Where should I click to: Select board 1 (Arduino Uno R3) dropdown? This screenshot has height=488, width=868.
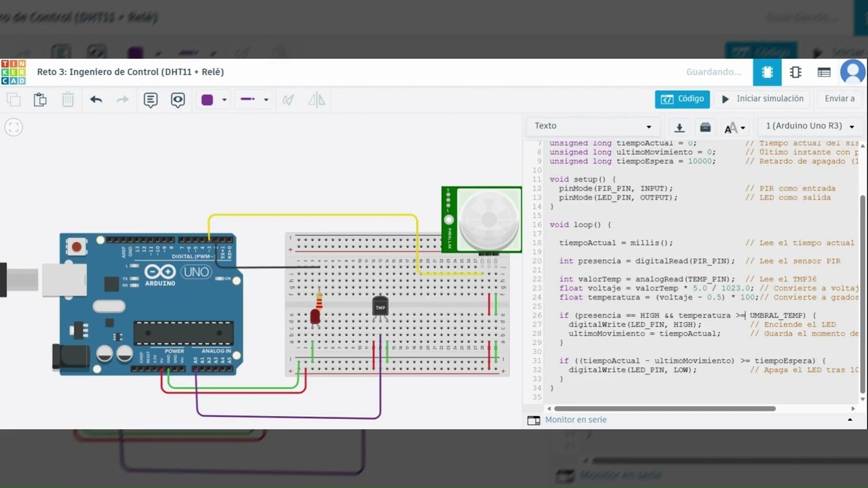click(x=810, y=126)
